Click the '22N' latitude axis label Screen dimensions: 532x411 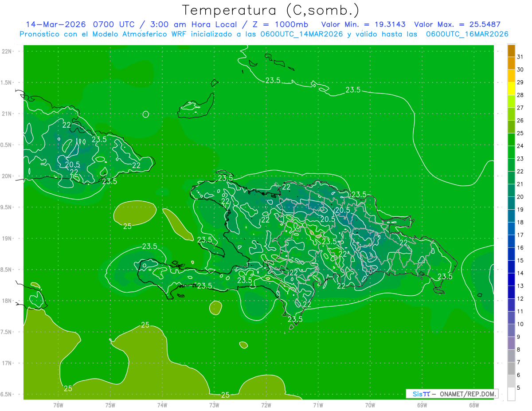click(7, 51)
